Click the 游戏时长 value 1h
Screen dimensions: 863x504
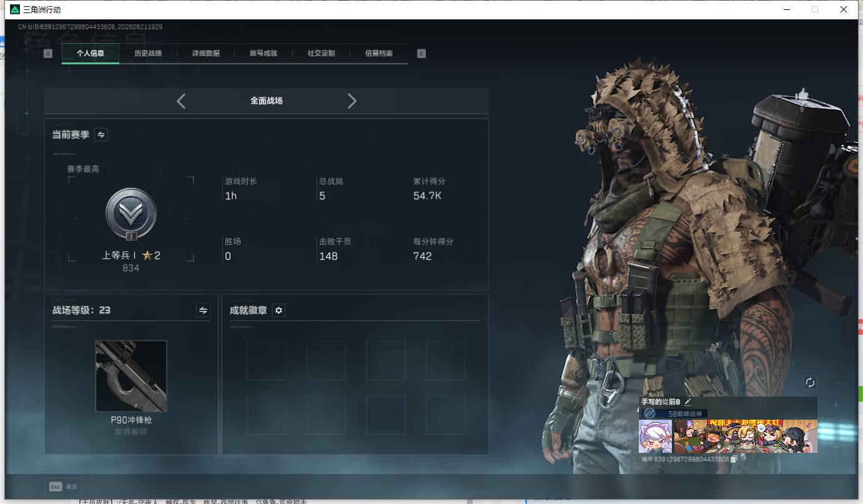231,196
